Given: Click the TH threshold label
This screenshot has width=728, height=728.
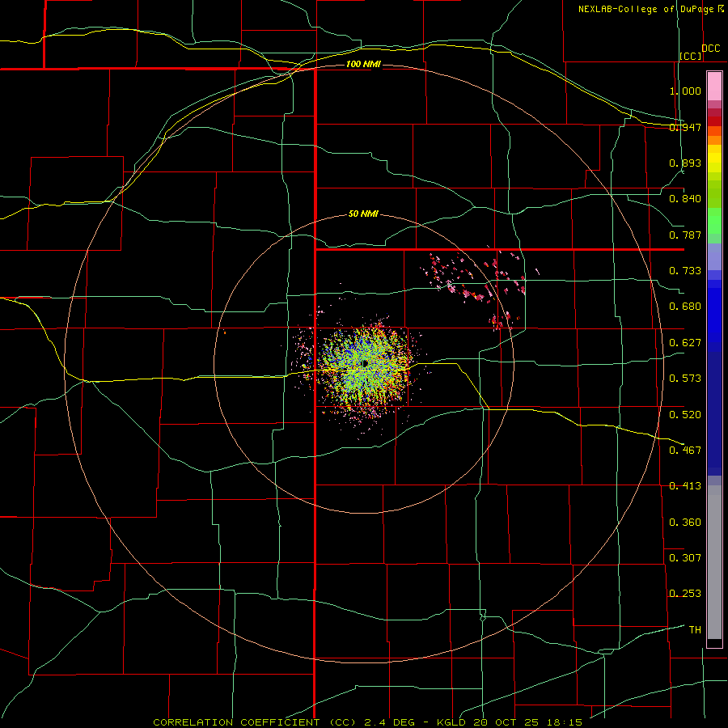Looking at the screenshot, I should (x=695, y=630).
